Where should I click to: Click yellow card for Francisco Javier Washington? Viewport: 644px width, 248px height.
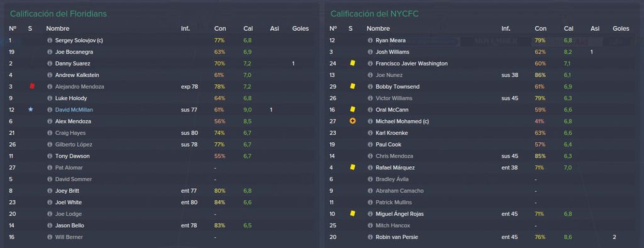[352, 64]
